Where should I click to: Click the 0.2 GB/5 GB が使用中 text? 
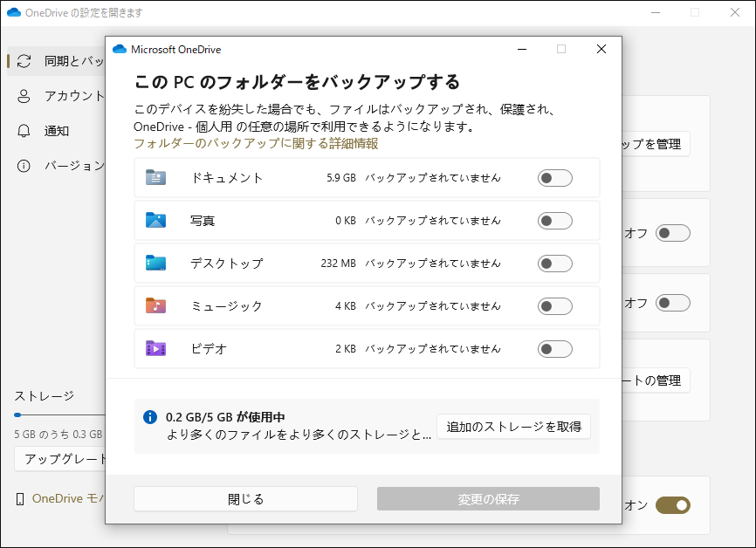[x=225, y=417]
